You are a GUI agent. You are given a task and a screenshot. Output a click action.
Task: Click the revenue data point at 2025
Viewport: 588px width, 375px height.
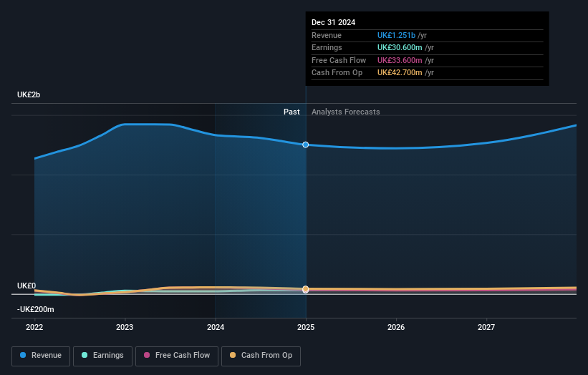click(306, 145)
